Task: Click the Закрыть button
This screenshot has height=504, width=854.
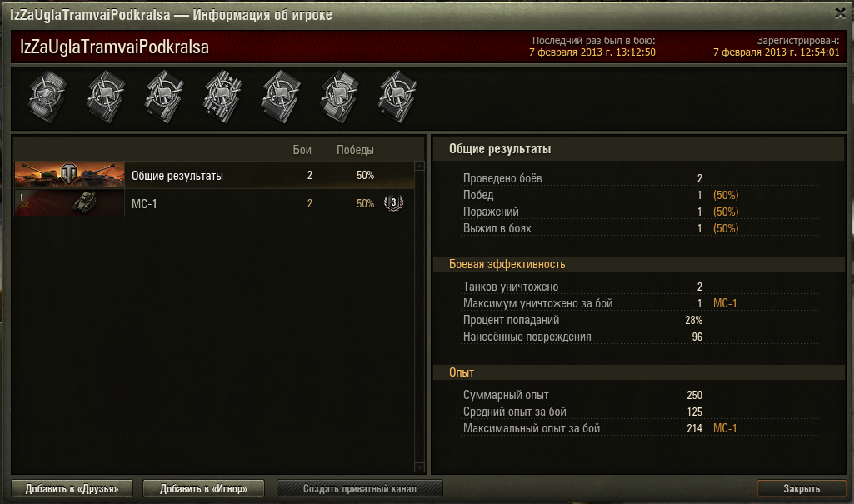Action: [x=802, y=488]
